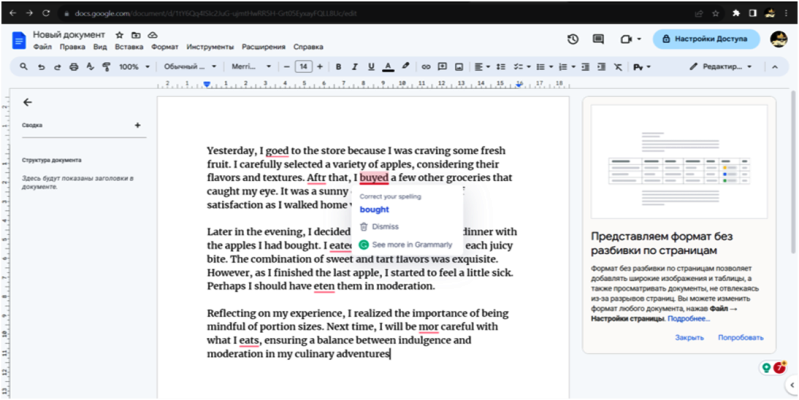Open the comments history icon
The height and width of the screenshot is (400, 799).
pos(599,39)
